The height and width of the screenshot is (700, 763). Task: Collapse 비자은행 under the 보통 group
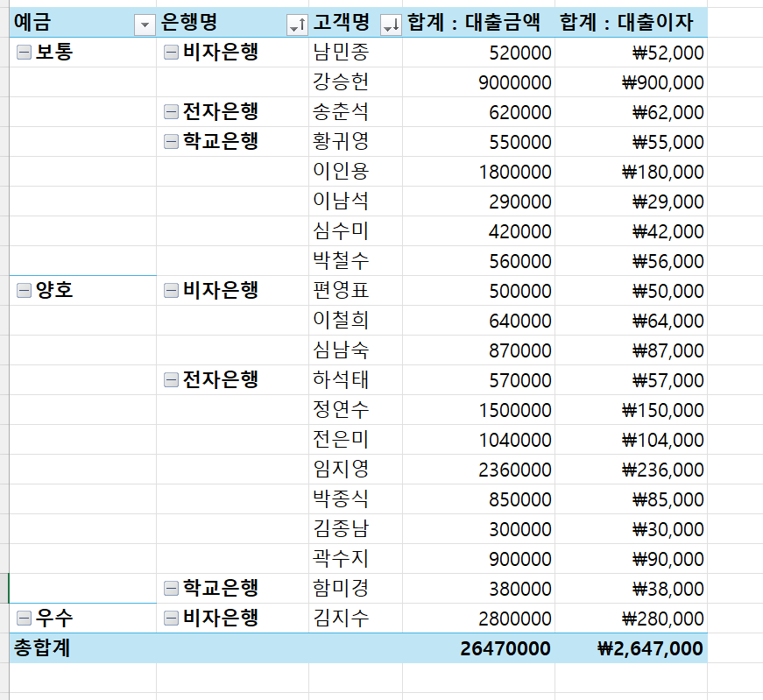tap(172, 53)
